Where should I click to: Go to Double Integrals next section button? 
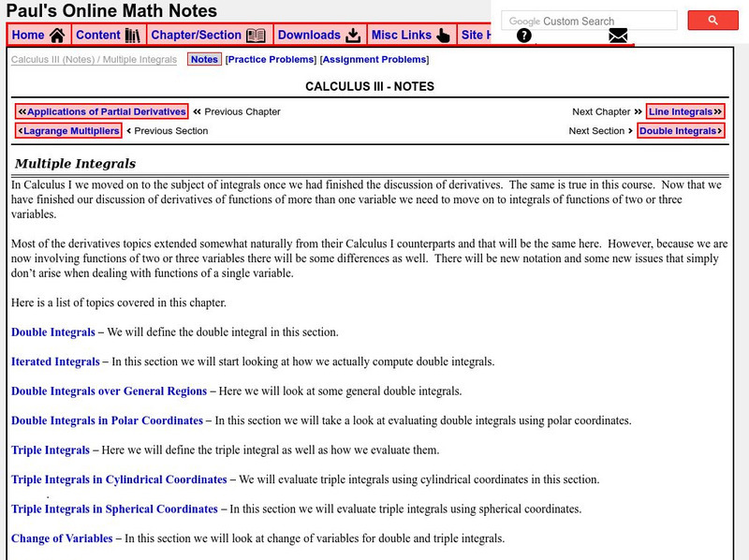[681, 130]
